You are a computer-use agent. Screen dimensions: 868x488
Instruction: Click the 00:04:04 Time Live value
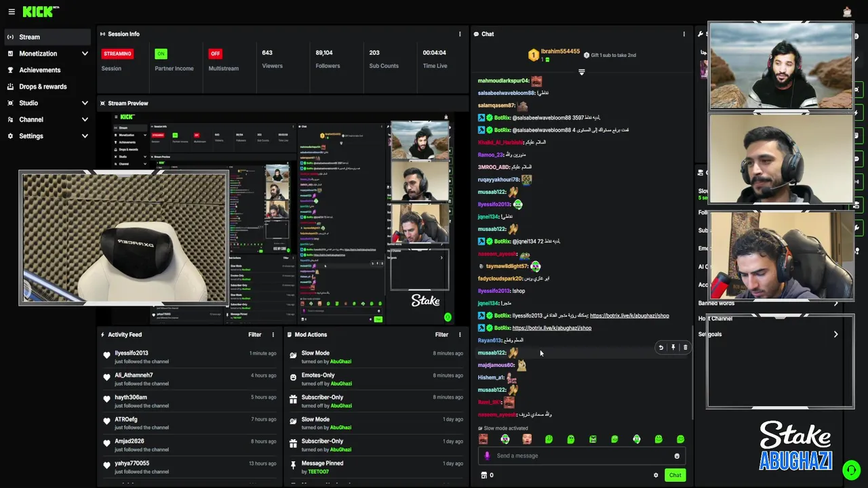pyautogui.click(x=434, y=52)
